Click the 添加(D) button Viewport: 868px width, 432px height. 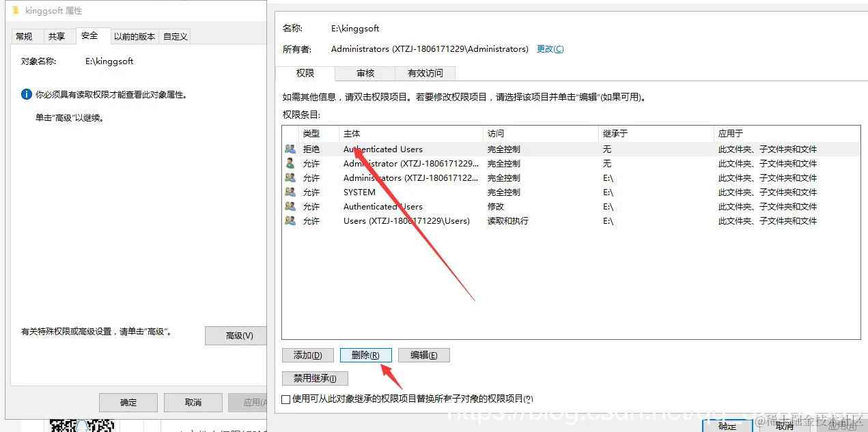pyautogui.click(x=307, y=355)
